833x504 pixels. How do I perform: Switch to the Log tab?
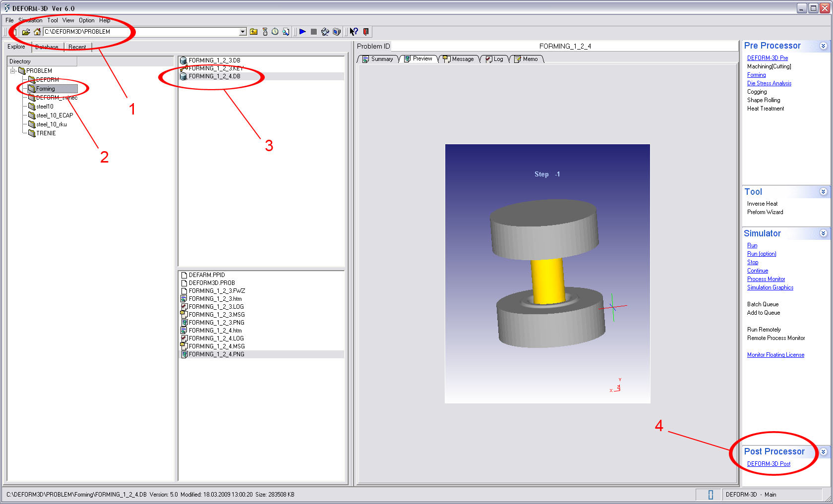[x=495, y=59]
